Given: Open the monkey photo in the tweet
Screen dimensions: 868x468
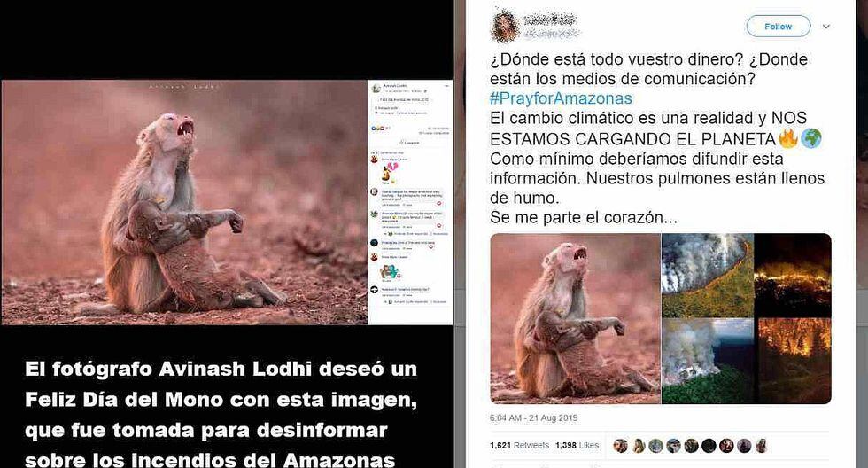Looking at the screenshot, I should pos(575,318).
